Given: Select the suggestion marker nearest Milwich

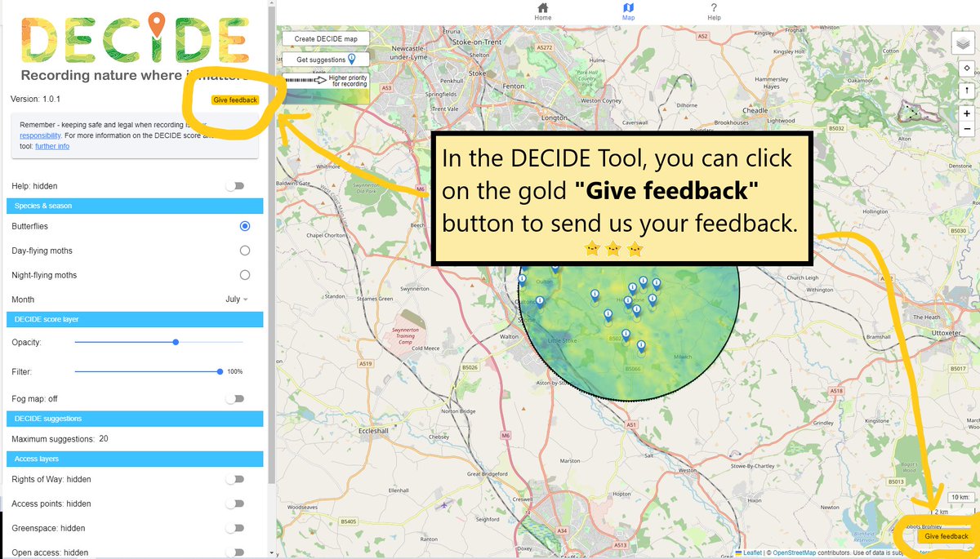Looking at the screenshot, I should [x=641, y=348].
